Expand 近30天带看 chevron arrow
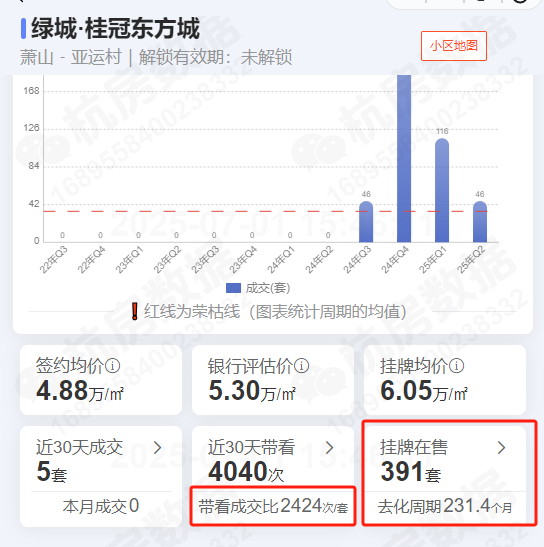The height and width of the screenshot is (547, 544). click(x=329, y=448)
